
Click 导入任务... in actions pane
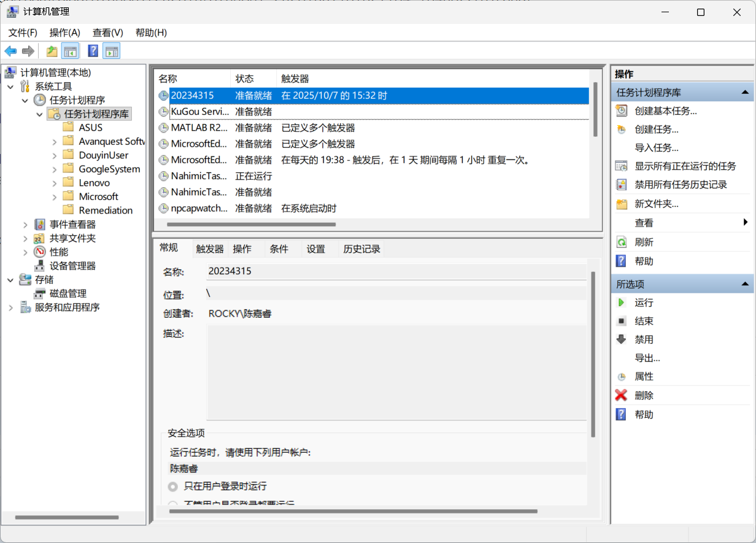point(657,148)
